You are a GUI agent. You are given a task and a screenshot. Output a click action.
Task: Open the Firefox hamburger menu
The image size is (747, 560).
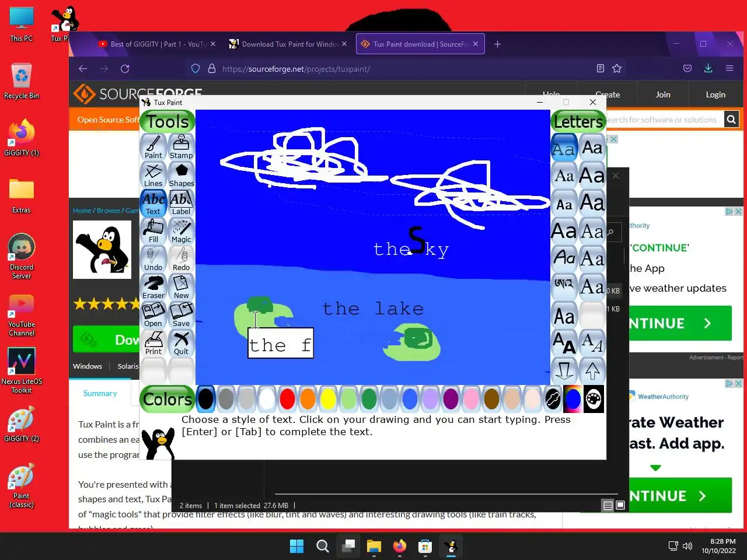(x=729, y=69)
